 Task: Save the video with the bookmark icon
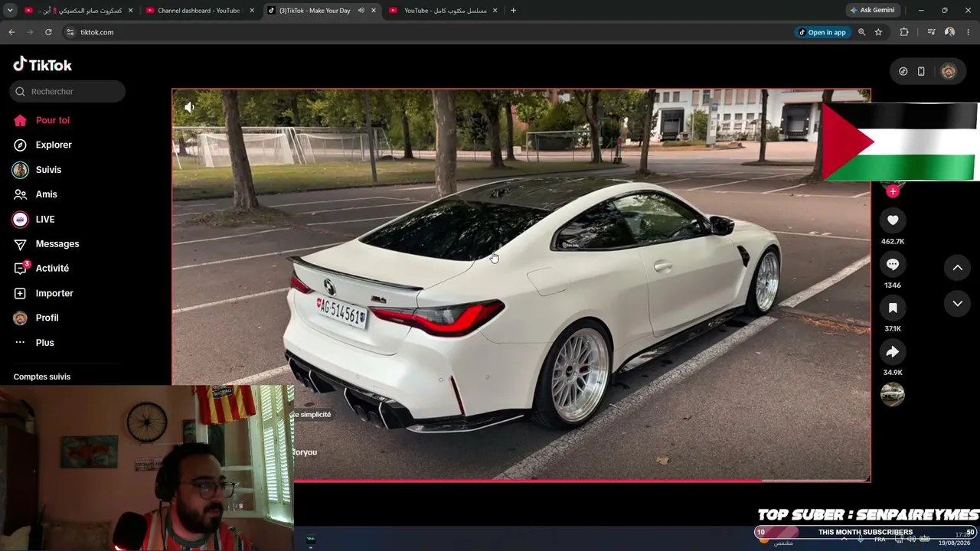point(893,308)
